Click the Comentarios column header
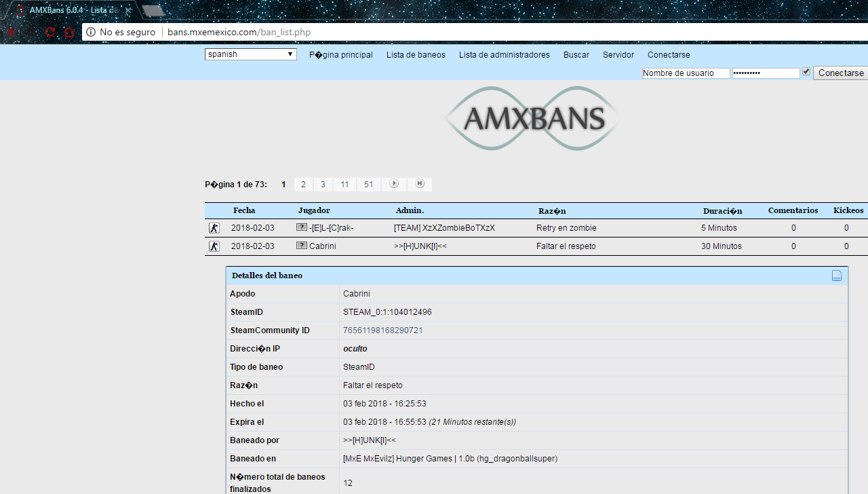Screen dimensions: 868x494 [x=793, y=210]
